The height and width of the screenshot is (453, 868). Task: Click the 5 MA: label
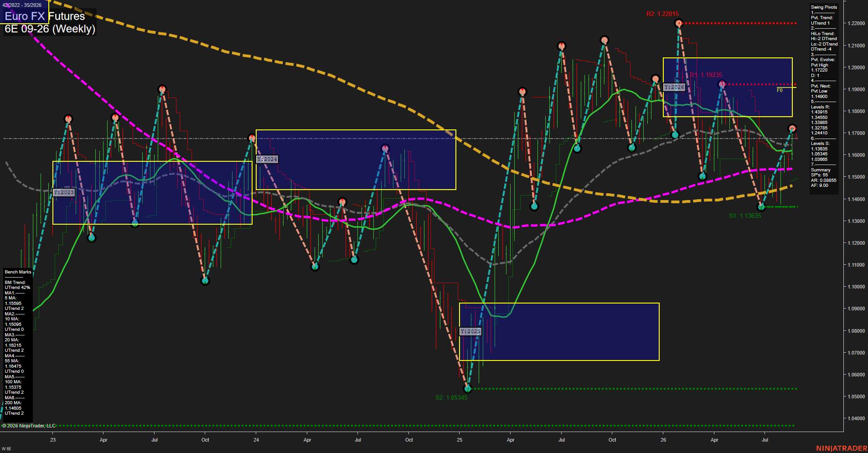point(11,298)
